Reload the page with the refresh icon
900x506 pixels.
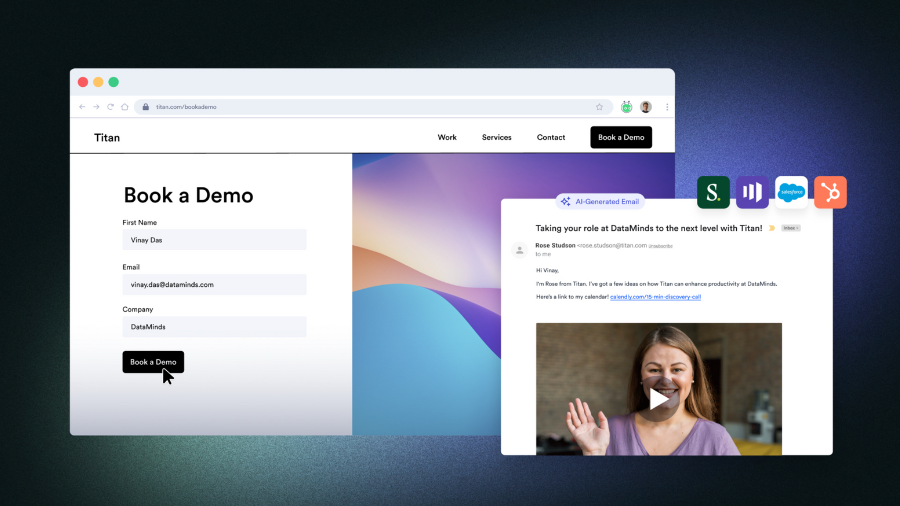(x=110, y=107)
